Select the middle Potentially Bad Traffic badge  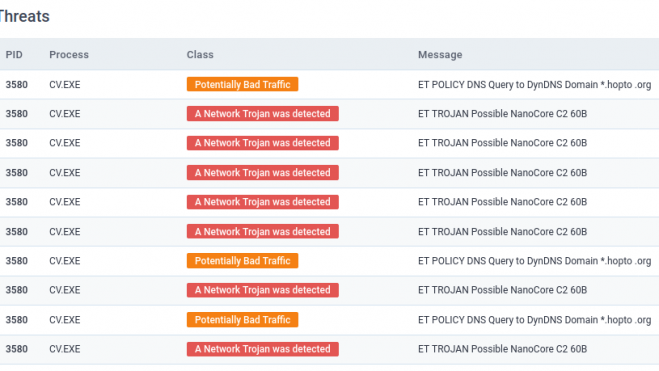click(243, 260)
